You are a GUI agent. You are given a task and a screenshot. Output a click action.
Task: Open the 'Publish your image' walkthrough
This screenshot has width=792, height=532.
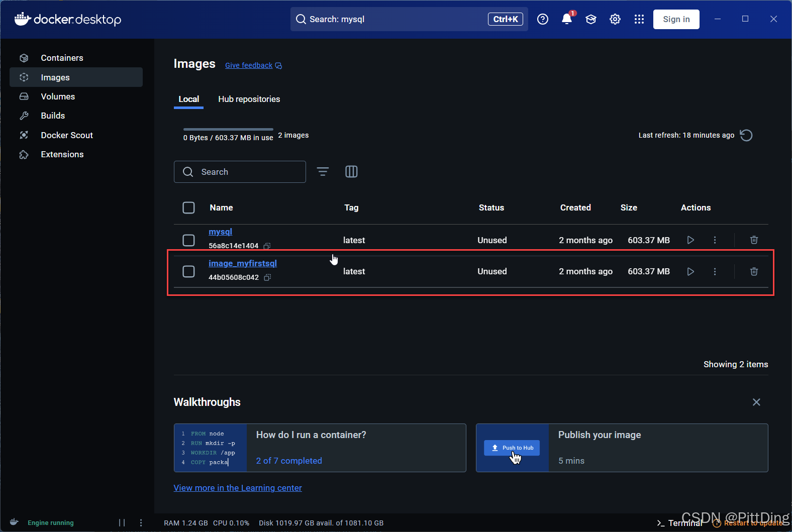(x=622, y=448)
